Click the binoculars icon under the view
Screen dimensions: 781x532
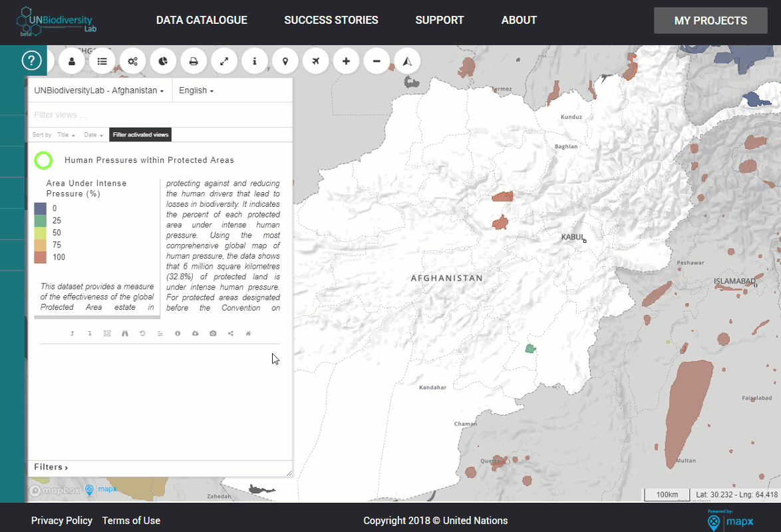coord(124,333)
